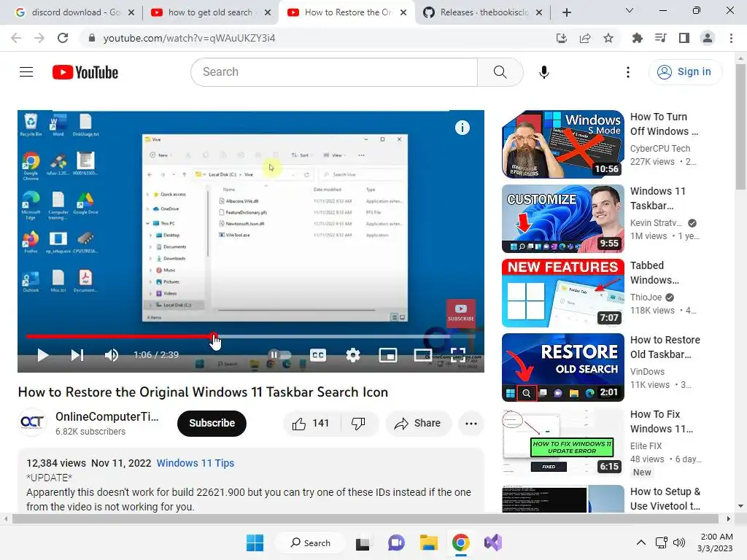This screenshot has height=560, width=747.
Task: Click into the YouTube search field
Action: (334, 72)
